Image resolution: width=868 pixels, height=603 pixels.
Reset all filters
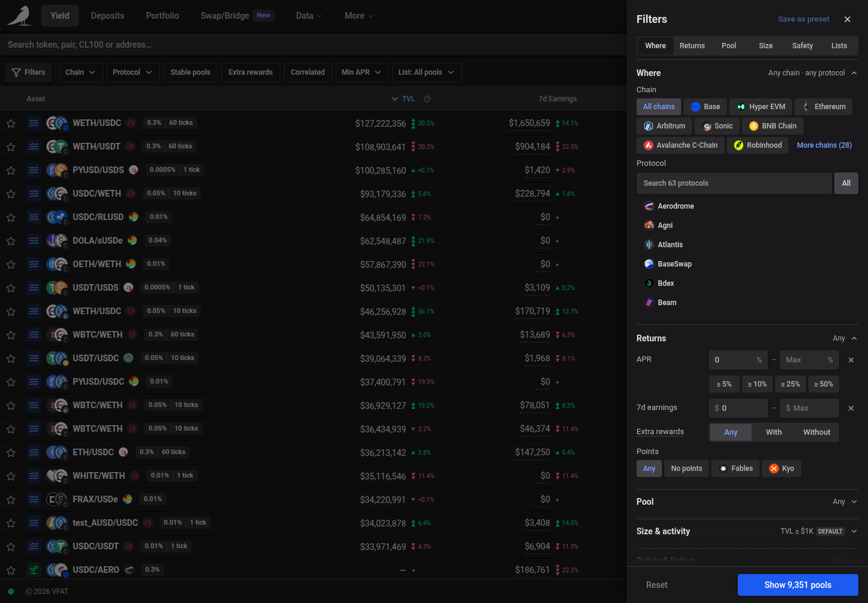(656, 585)
